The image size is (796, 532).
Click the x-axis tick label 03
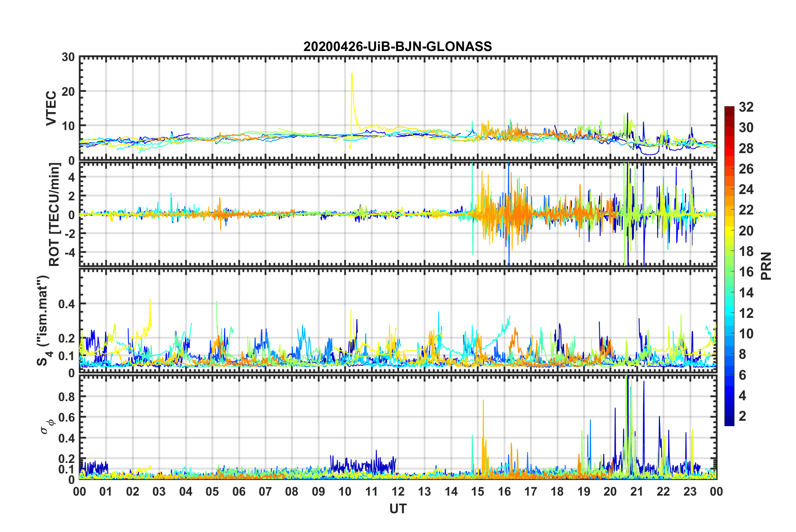(x=159, y=491)
